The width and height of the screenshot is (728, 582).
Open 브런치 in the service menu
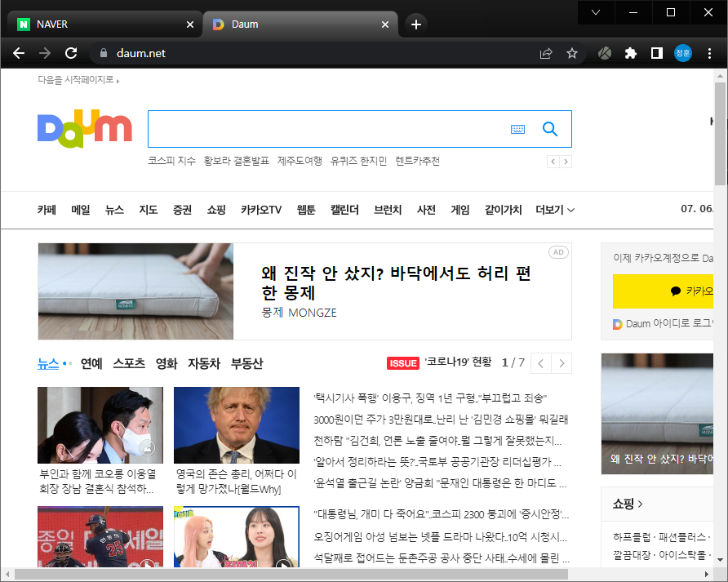388,210
